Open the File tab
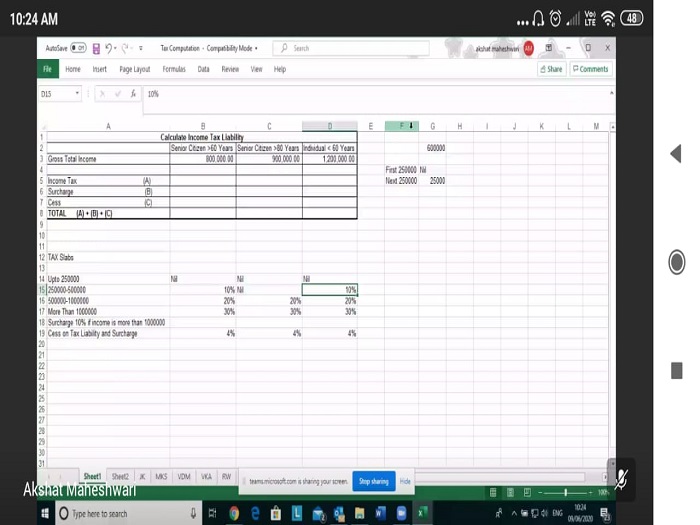The height and width of the screenshot is (525, 700). (47, 69)
